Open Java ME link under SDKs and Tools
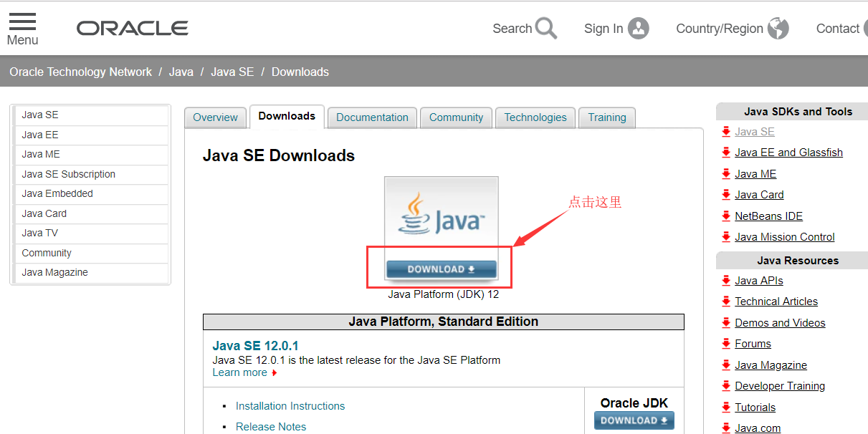Screen dimensions: 868x434 [755, 174]
